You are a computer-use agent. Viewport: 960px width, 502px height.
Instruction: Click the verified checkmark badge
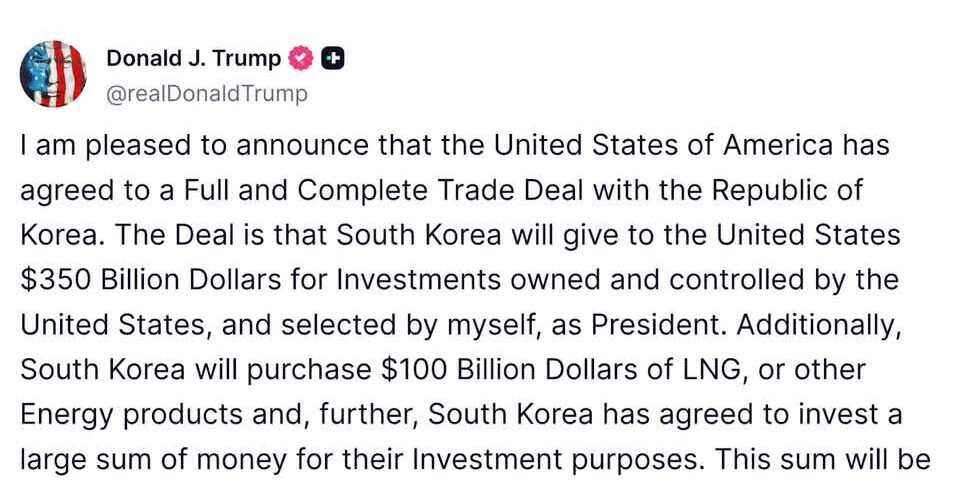pos(301,59)
